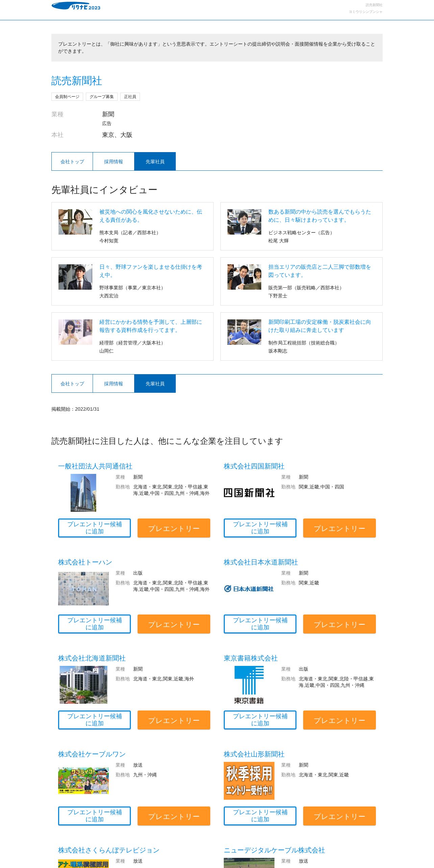Click photo of 松尾 大輝 interview
434x868 pixels.
point(244,222)
